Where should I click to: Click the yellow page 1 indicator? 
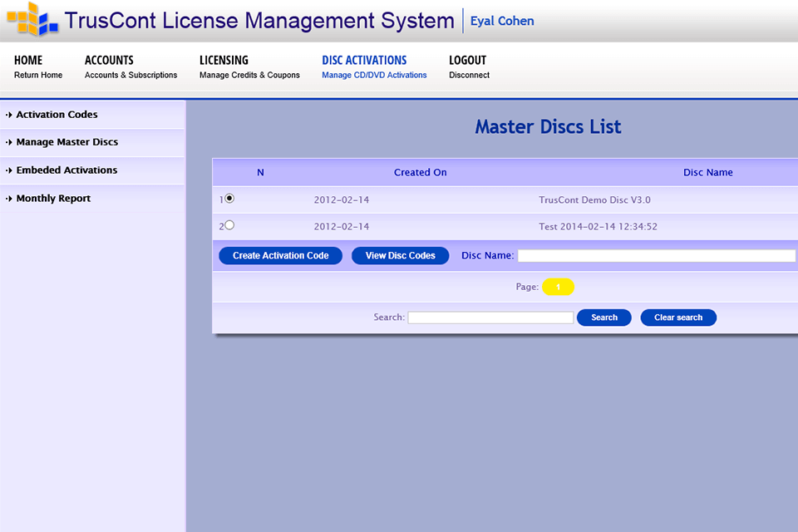558,286
